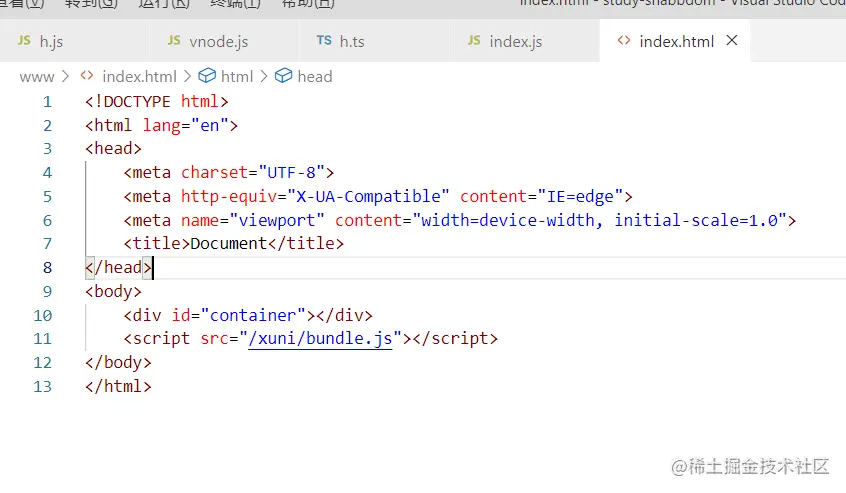
Task: Click the HTML file icon on index.html tab
Action: (624, 40)
